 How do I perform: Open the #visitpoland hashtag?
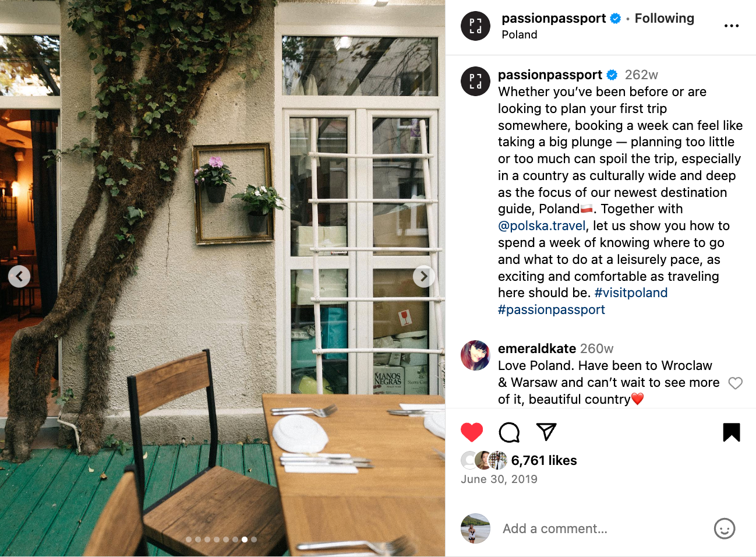(x=631, y=292)
